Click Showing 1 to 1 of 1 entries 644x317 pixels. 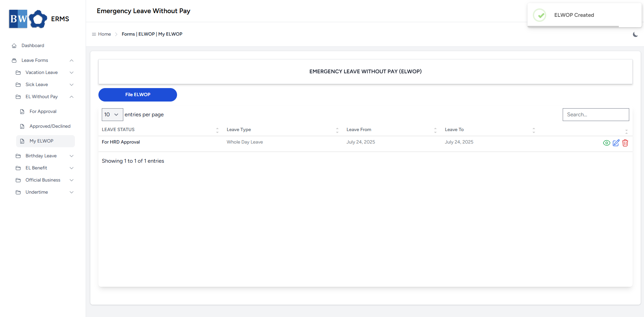pyautogui.click(x=133, y=161)
